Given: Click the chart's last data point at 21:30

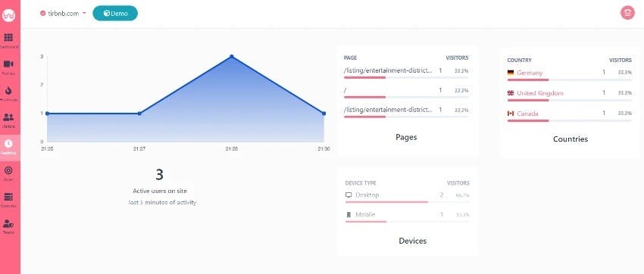Looking at the screenshot, I should coord(324,114).
